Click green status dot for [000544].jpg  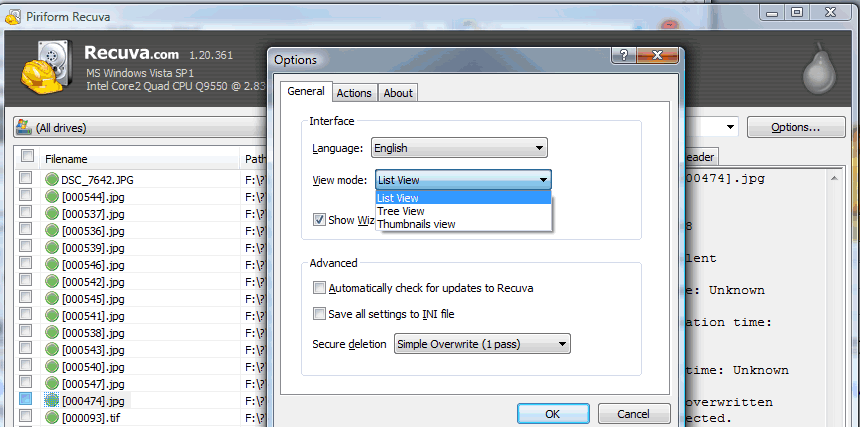point(52,196)
